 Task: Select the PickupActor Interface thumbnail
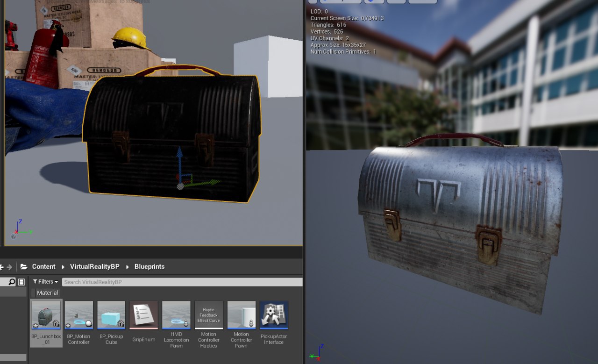274,315
